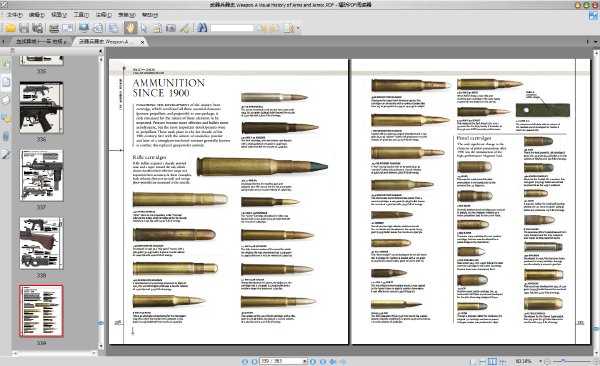This screenshot has width=600, height=366.
Task: Expand the zoom percentage dropdown
Action: (x=540, y=361)
